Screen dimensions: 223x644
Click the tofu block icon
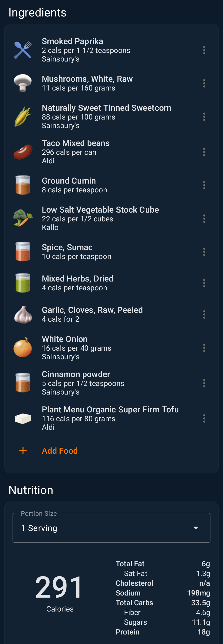pos(23,418)
